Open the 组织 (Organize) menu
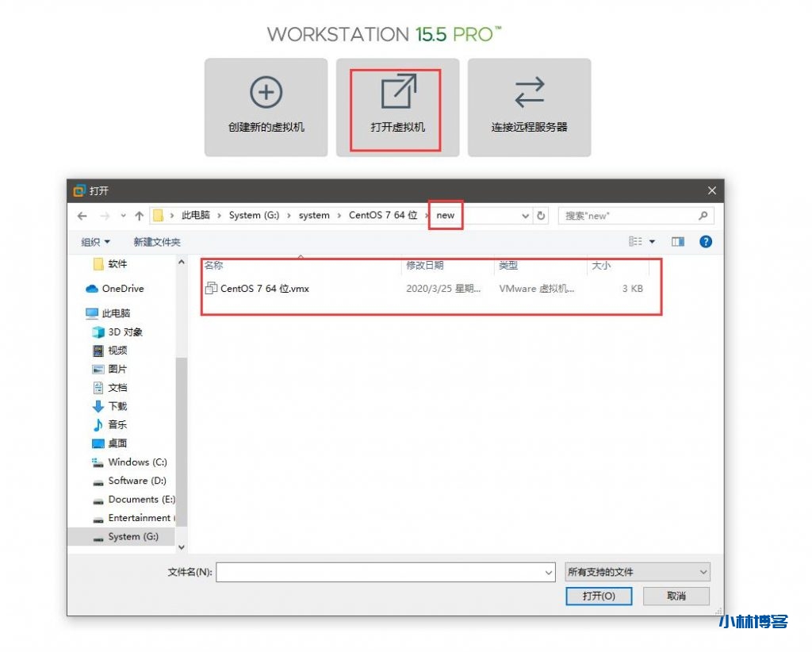Screen dimensions: 812x652 [x=96, y=242]
